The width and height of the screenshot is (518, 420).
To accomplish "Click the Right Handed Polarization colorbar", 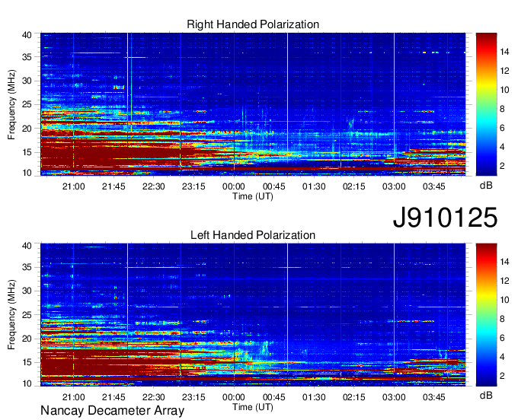I will point(486,104).
